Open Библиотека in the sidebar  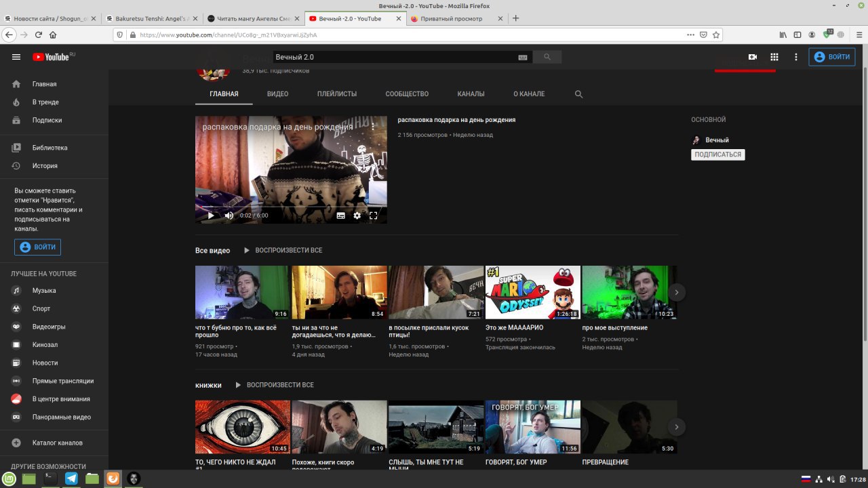54,148
